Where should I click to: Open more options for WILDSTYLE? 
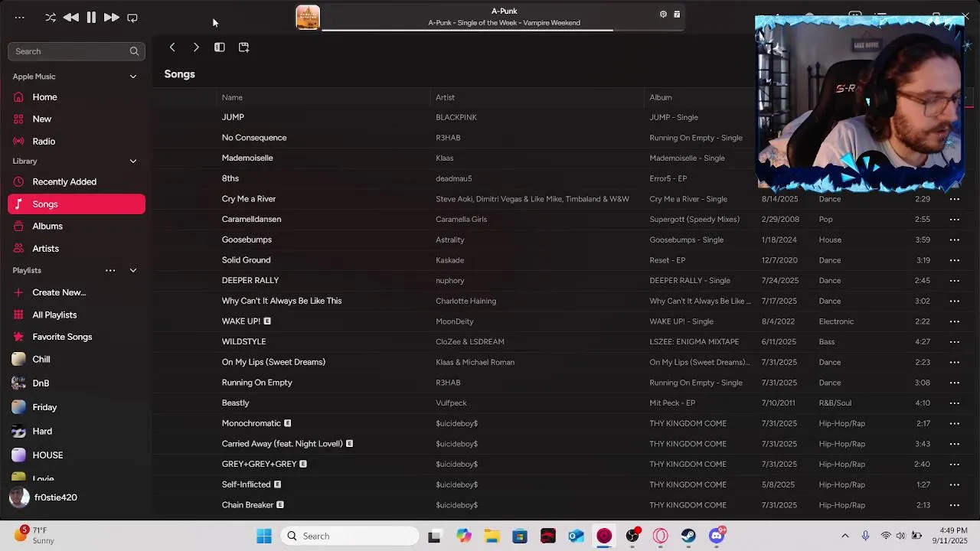click(x=954, y=342)
